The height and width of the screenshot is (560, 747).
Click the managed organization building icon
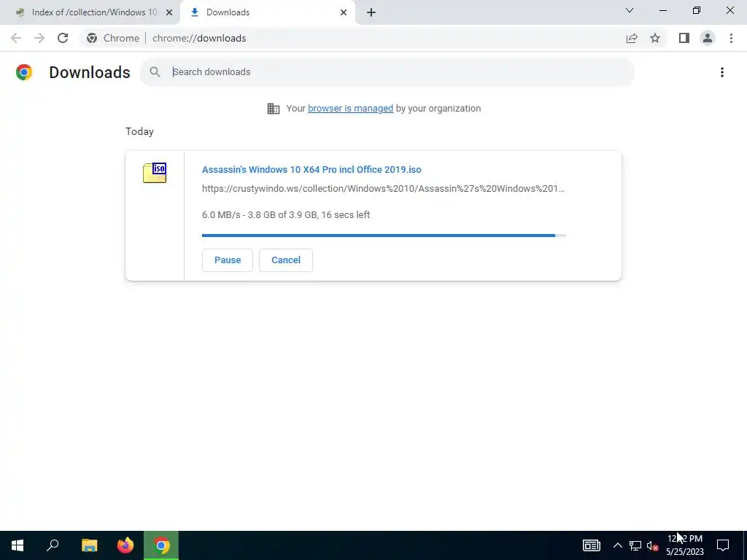[274, 109]
